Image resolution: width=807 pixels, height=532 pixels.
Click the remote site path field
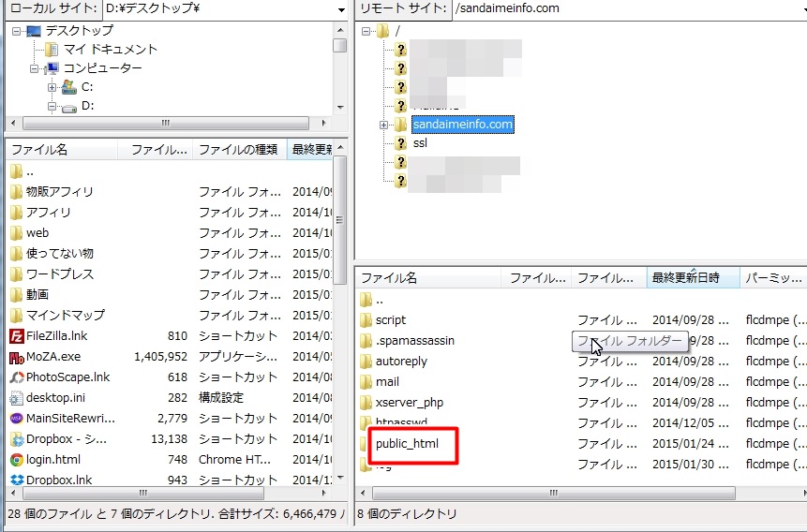point(630,8)
